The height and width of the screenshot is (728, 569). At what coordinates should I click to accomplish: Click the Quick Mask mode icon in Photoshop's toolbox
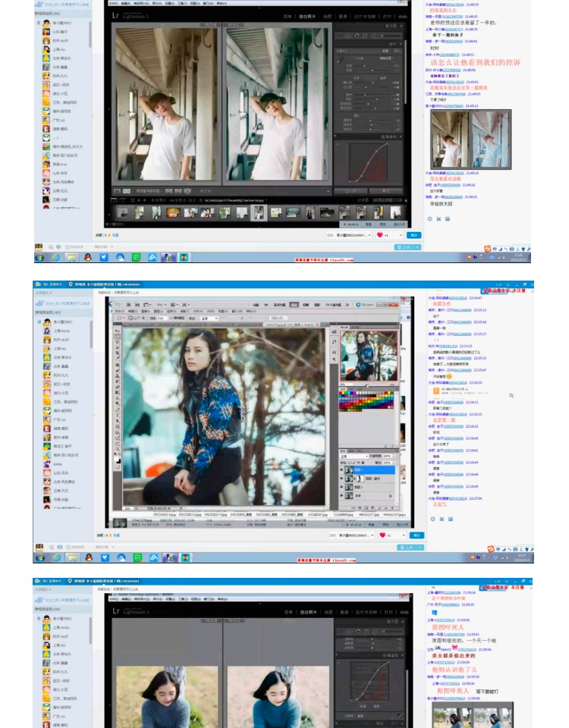point(118,466)
